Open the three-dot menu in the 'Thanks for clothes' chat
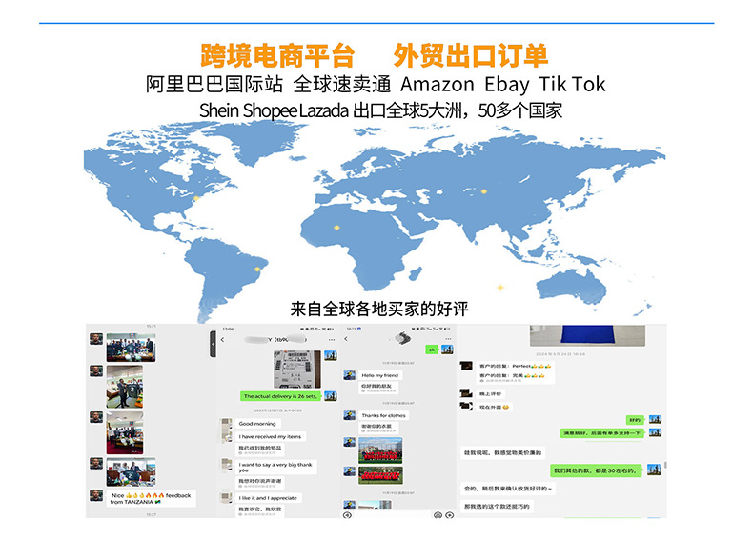753x560 pixels. (x=448, y=339)
